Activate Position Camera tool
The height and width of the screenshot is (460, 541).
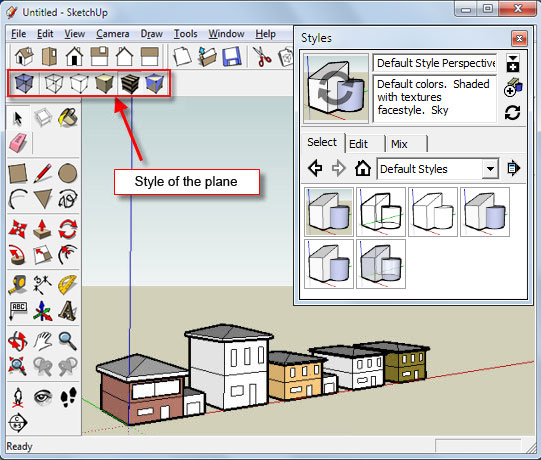point(18,397)
